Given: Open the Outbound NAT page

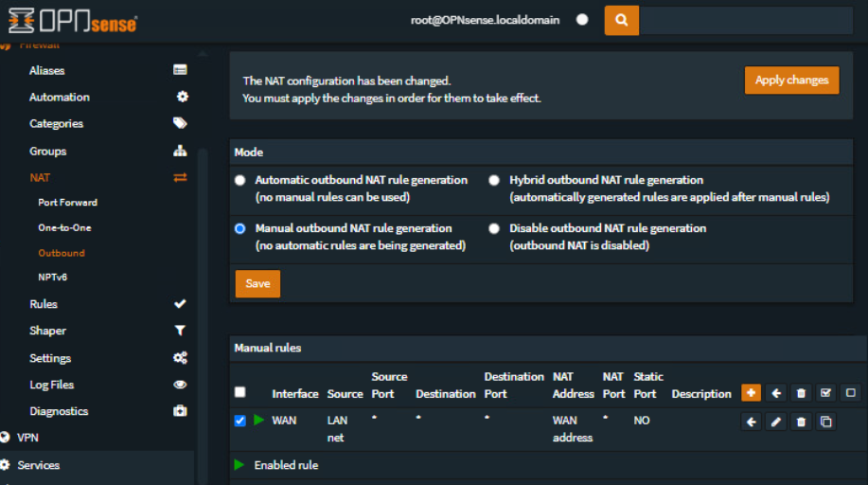Looking at the screenshot, I should [x=62, y=253].
